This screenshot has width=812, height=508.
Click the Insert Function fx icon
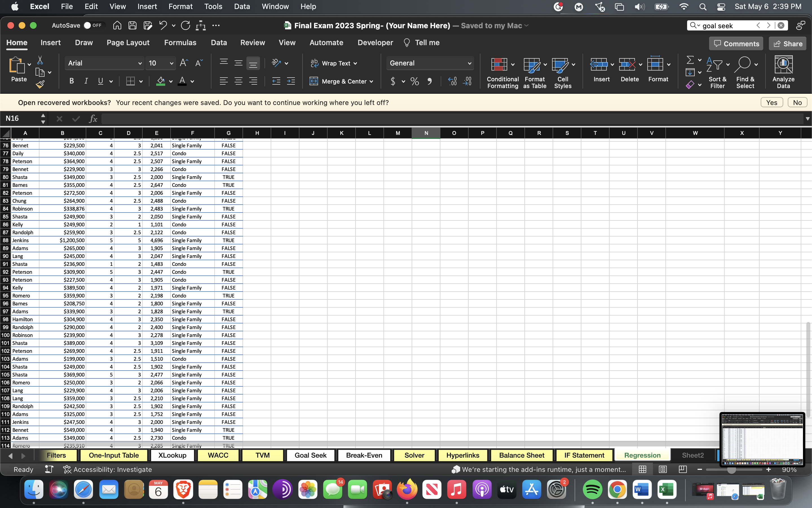click(x=93, y=119)
